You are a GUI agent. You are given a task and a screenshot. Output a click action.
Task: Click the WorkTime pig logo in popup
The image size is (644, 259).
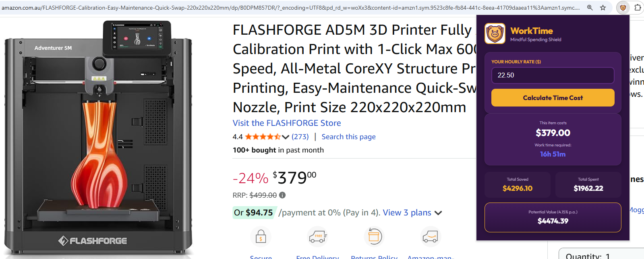[x=495, y=33]
